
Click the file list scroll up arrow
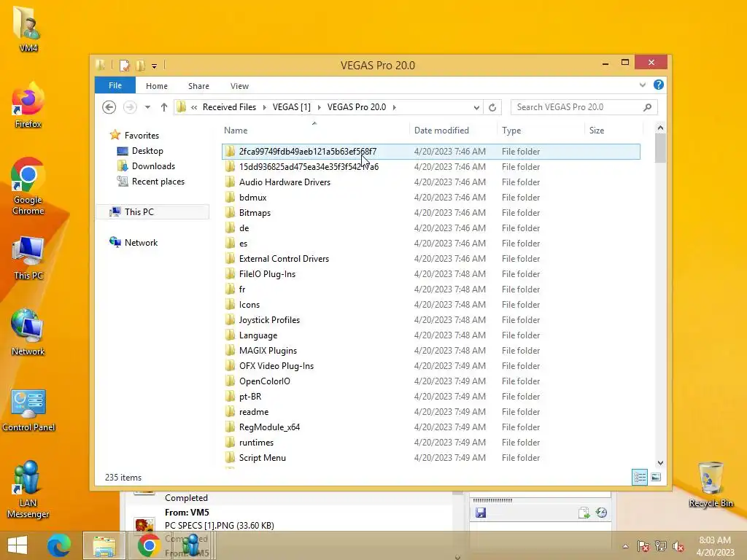tap(660, 128)
